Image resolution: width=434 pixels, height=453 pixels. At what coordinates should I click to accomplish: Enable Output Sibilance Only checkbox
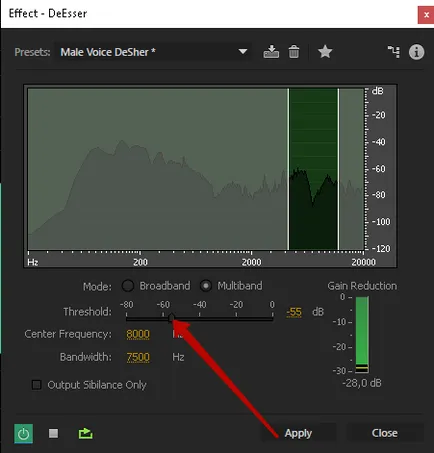point(36,385)
